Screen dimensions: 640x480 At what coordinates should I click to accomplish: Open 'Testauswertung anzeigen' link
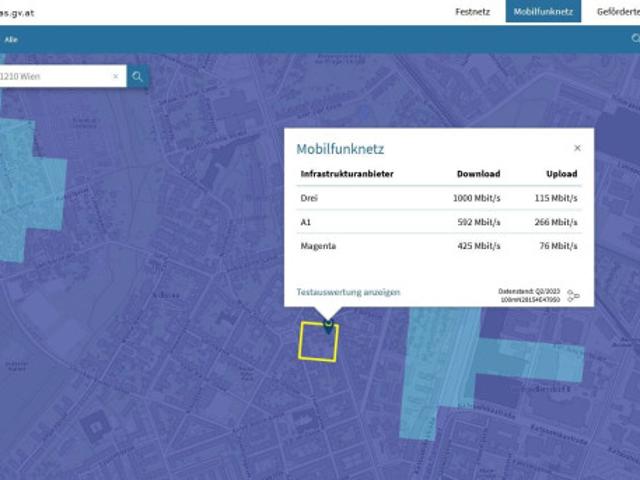pyautogui.click(x=348, y=293)
